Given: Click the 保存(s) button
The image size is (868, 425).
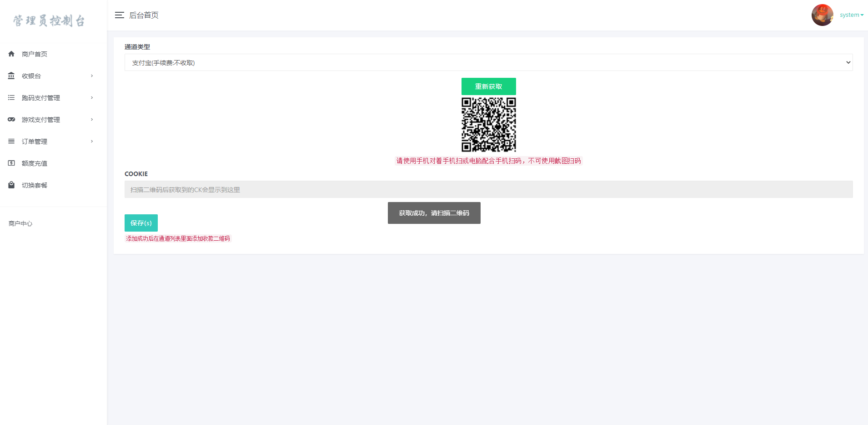Looking at the screenshot, I should point(141,223).
